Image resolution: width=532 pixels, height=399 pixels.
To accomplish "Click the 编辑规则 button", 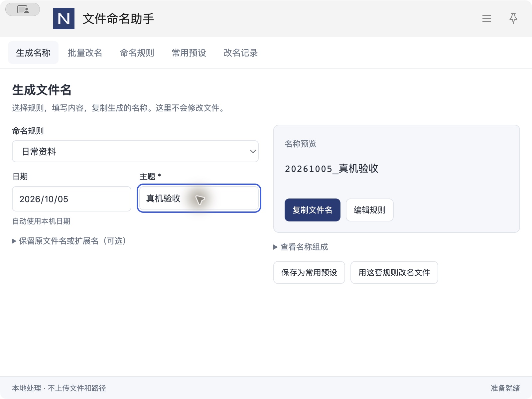I will [x=370, y=210].
